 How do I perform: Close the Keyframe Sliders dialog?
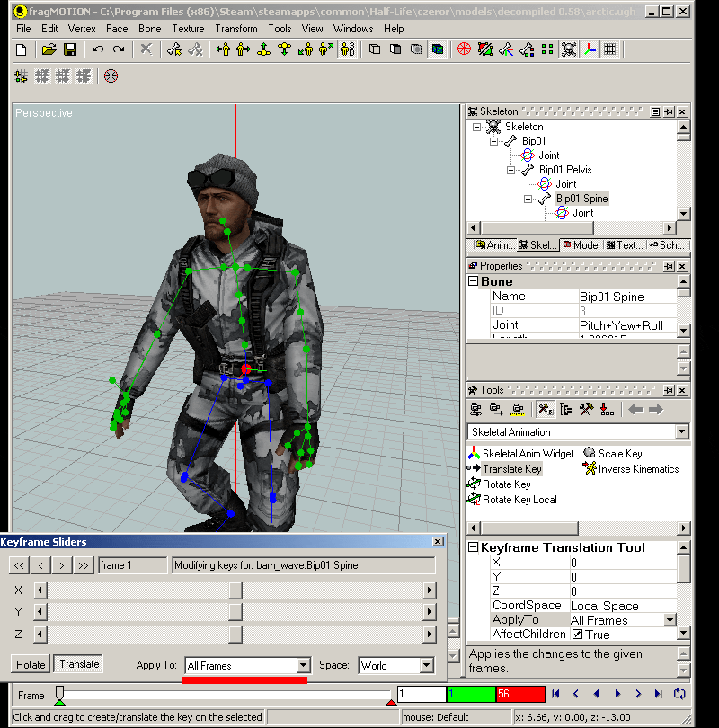(x=438, y=542)
